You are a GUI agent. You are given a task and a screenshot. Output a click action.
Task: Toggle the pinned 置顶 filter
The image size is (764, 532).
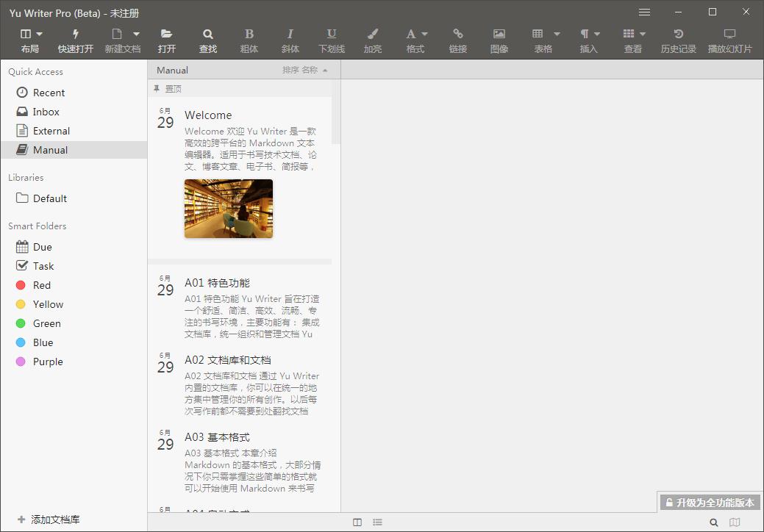(x=171, y=88)
